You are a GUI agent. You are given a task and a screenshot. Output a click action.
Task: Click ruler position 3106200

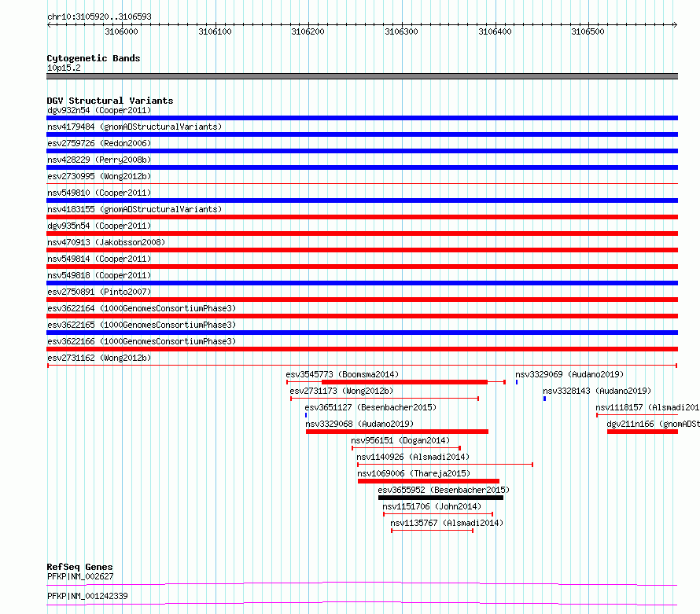pyautogui.click(x=308, y=31)
